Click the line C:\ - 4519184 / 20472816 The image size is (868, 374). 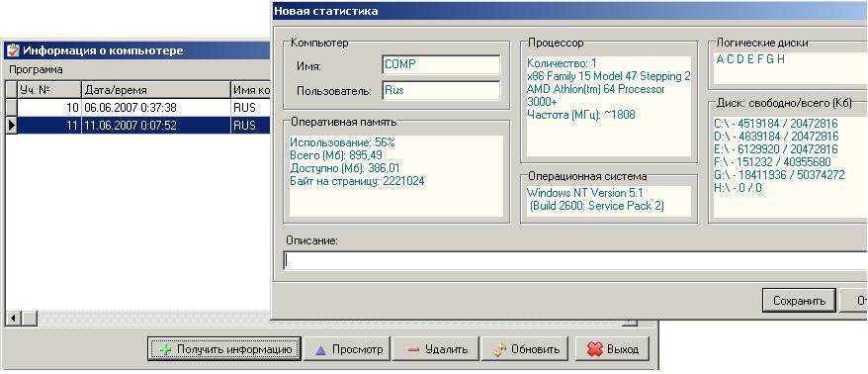pos(776,123)
